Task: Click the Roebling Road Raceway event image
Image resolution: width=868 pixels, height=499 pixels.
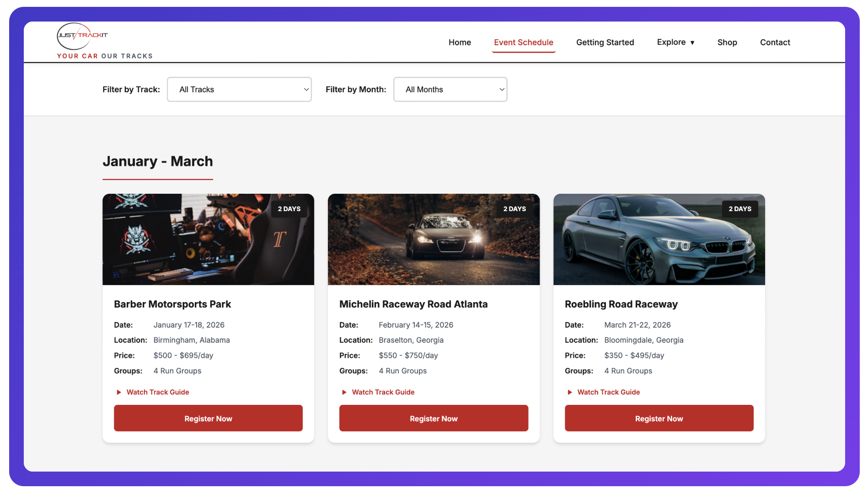Action: pyautogui.click(x=659, y=239)
